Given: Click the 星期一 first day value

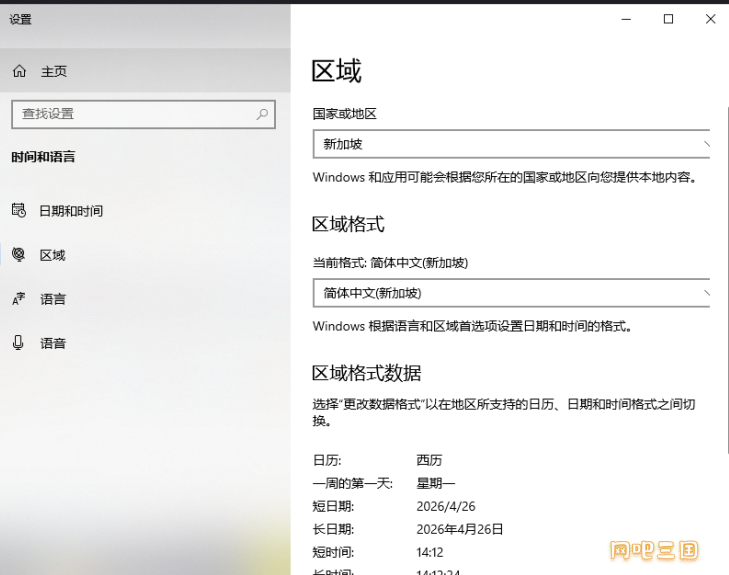Looking at the screenshot, I should pos(436,483).
